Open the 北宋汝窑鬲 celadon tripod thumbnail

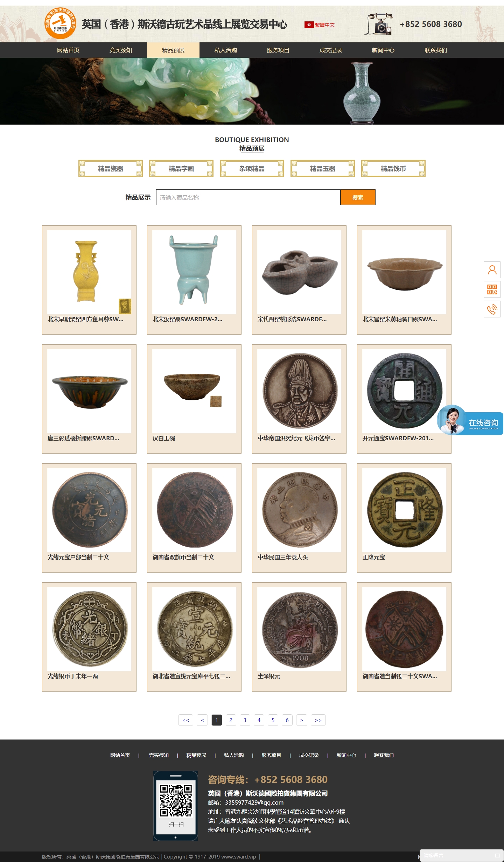[x=194, y=272]
